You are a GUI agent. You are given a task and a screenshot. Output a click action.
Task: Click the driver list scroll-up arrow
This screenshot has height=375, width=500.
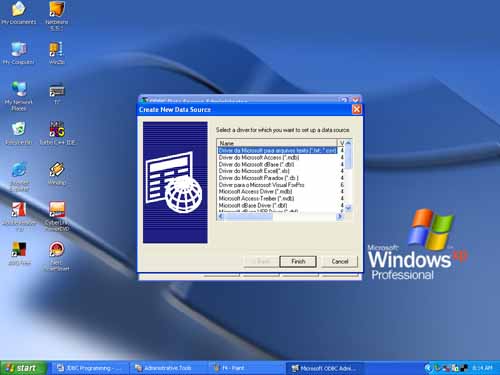point(348,143)
